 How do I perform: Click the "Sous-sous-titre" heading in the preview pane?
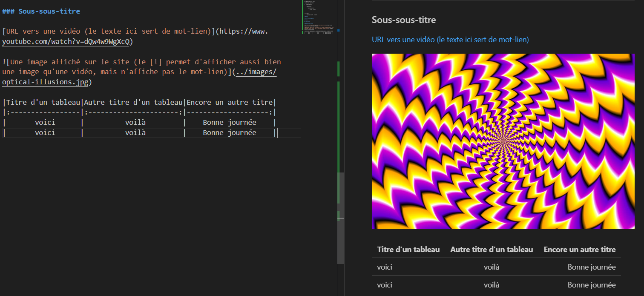[x=404, y=20]
